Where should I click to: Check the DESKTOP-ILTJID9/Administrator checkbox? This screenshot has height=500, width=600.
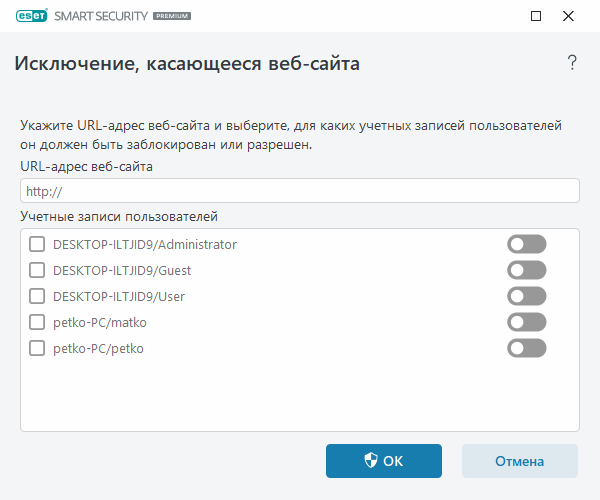[37, 244]
